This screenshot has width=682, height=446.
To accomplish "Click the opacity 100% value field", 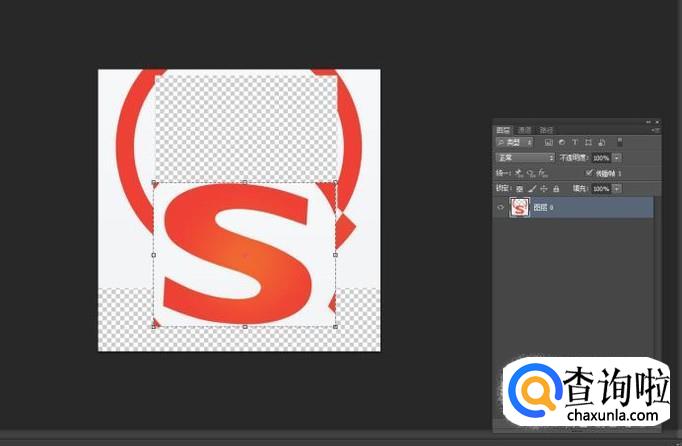I will [601, 158].
